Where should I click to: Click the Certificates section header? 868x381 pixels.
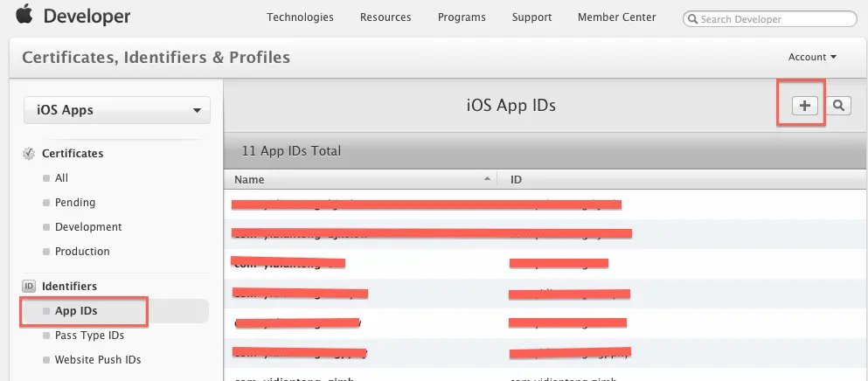point(73,154)
